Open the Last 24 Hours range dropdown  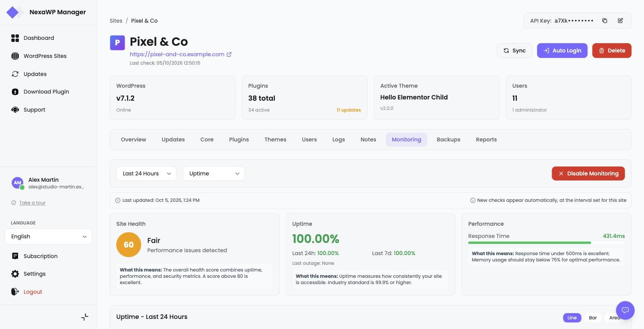[x=146, y=174]
